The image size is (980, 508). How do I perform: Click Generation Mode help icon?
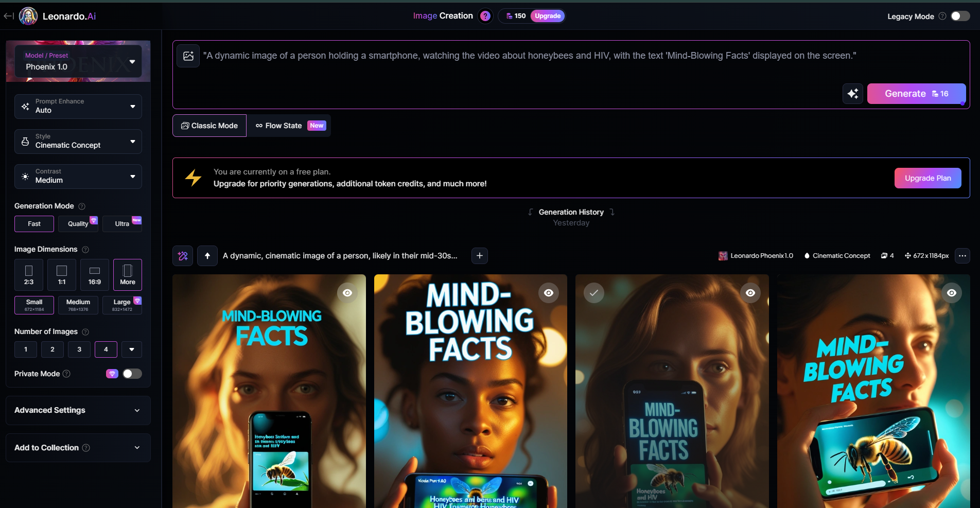pyautogui.click(x=82, y=206)
